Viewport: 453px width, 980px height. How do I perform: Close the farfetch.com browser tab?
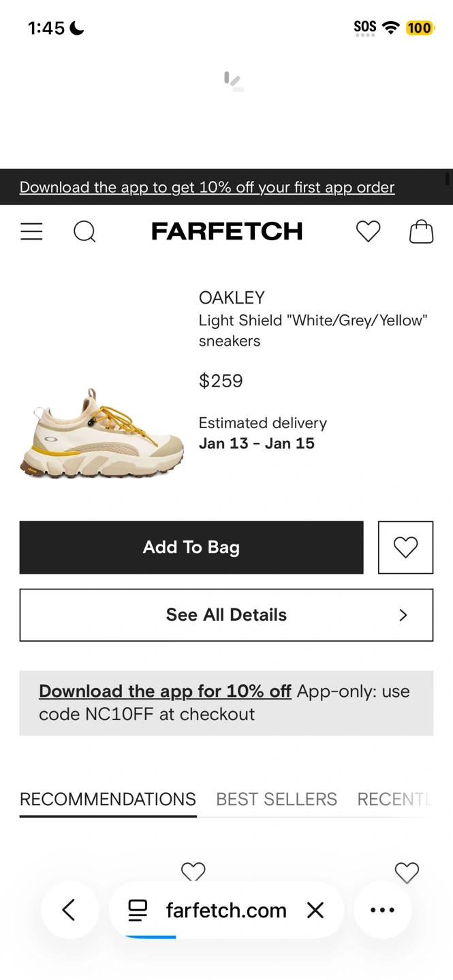click(x=315, y=910)
